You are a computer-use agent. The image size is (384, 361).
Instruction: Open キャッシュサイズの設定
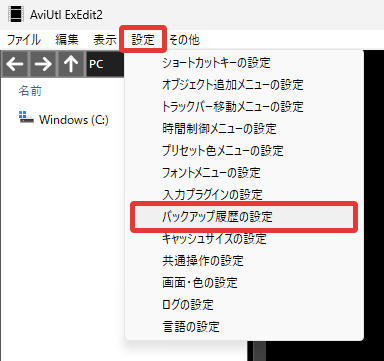coord(244,238)
